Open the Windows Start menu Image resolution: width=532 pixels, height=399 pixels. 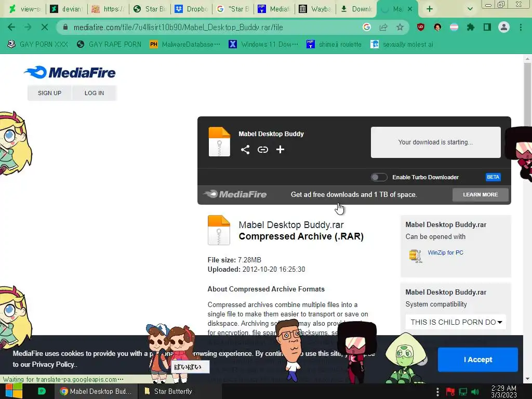[14, 391]
